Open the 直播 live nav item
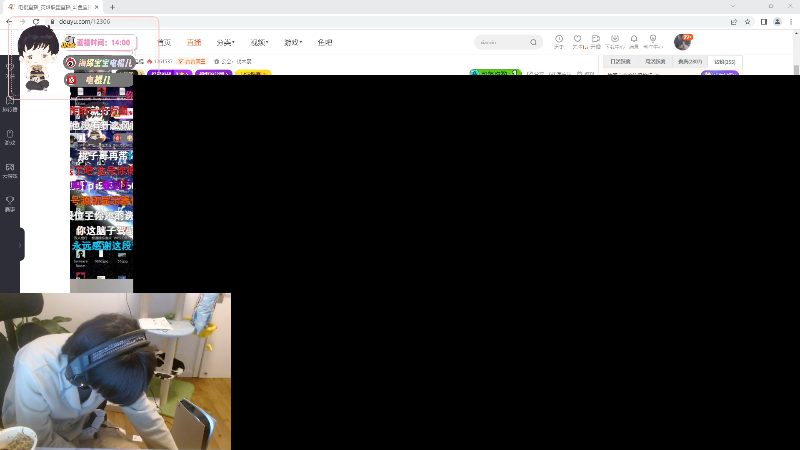 [194, 42]
